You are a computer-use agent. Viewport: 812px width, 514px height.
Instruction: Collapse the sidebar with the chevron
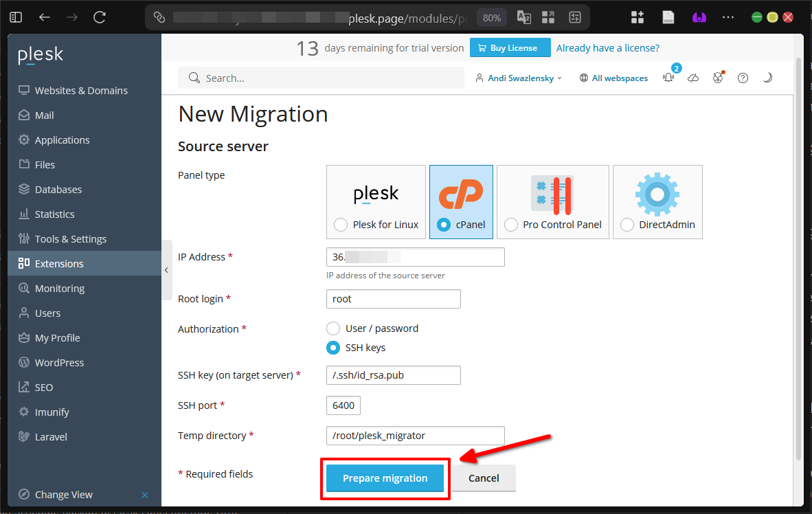[x=167, y=270]
